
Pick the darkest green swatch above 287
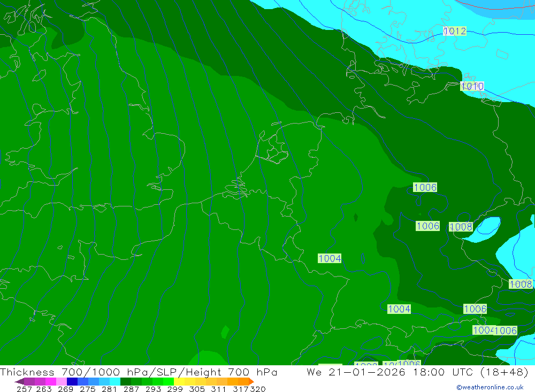point(126,381)
